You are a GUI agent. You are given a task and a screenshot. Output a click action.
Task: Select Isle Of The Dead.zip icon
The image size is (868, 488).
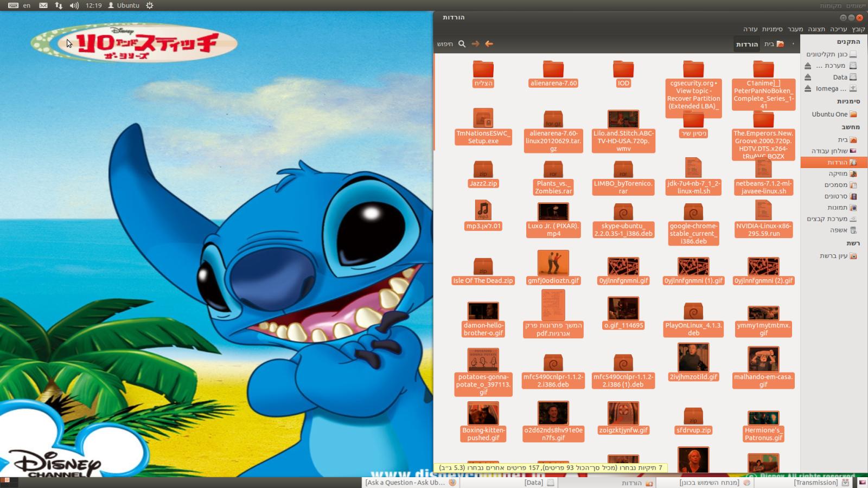(x=483, y=266)
